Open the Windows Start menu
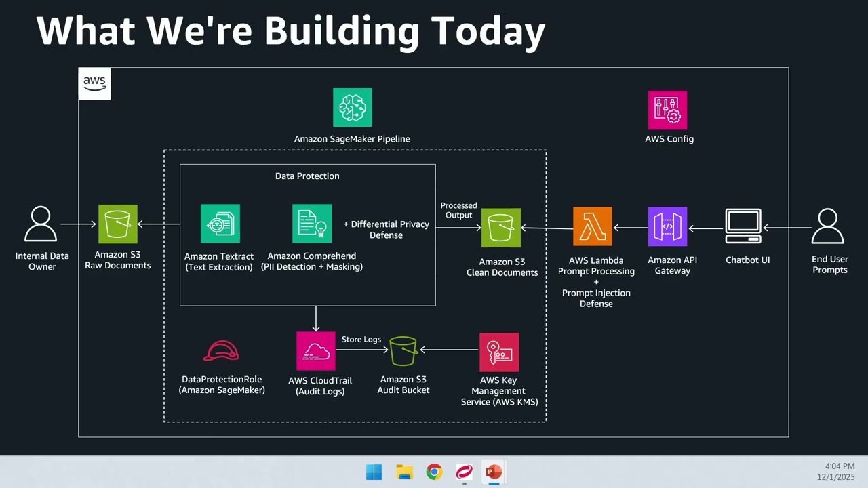The image size is (868, 488). (374, 472)
